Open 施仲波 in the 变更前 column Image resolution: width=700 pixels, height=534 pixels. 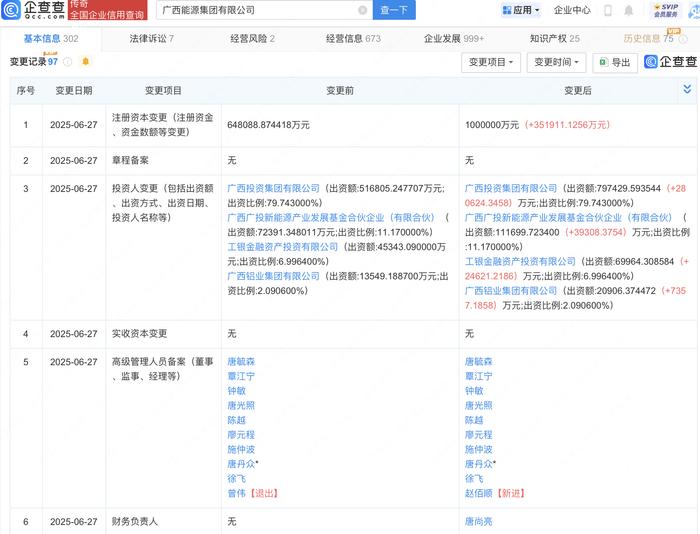click(241, 450)
